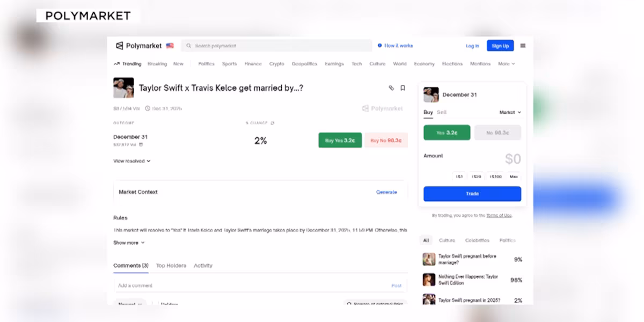Click the search polymarket field
The width and height of the screenshot is (644, 322).
276,46
